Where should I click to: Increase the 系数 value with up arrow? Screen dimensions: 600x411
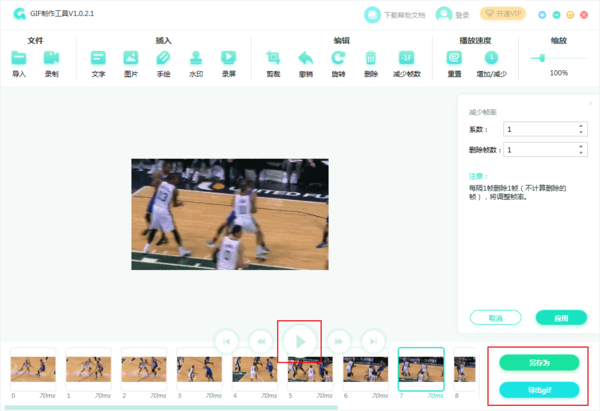pyautogui.click(x=581, y=125)
